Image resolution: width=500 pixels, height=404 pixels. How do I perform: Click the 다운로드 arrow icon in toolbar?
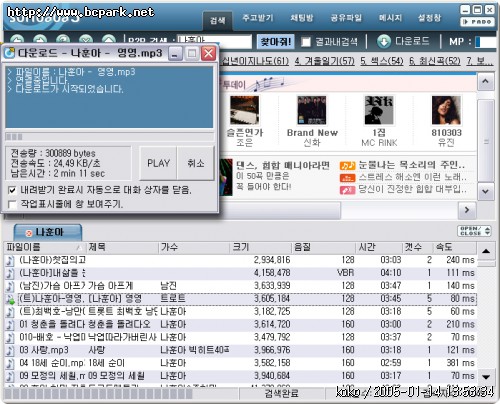[x=384, y=42]
